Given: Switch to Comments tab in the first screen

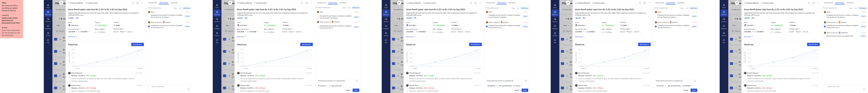Looking at the screenshot, I should [174, 3].
